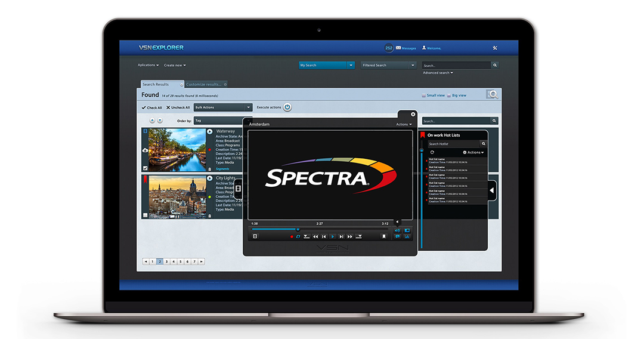Viewport: 644px width, 339px height.
Task: Open comments speech bubble in player
Action: pyautogui.click(x=397, y=237)
